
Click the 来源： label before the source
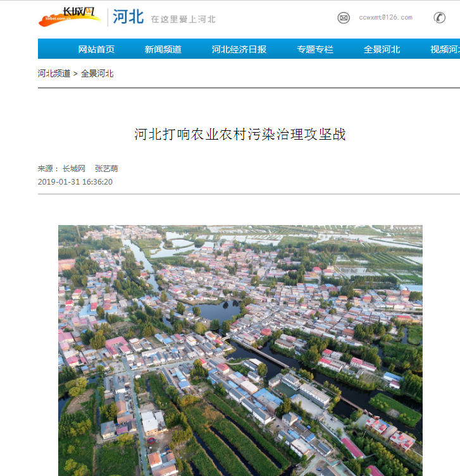tap(48, 169)
